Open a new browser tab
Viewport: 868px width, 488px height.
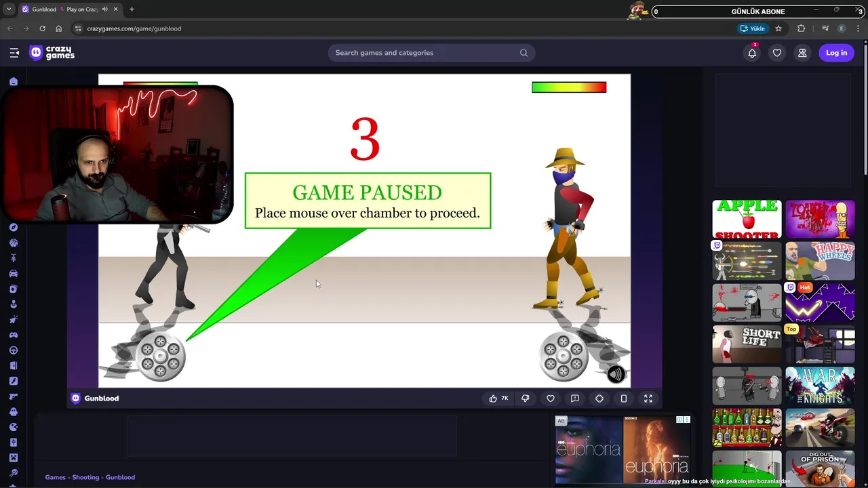click(132, 9)
